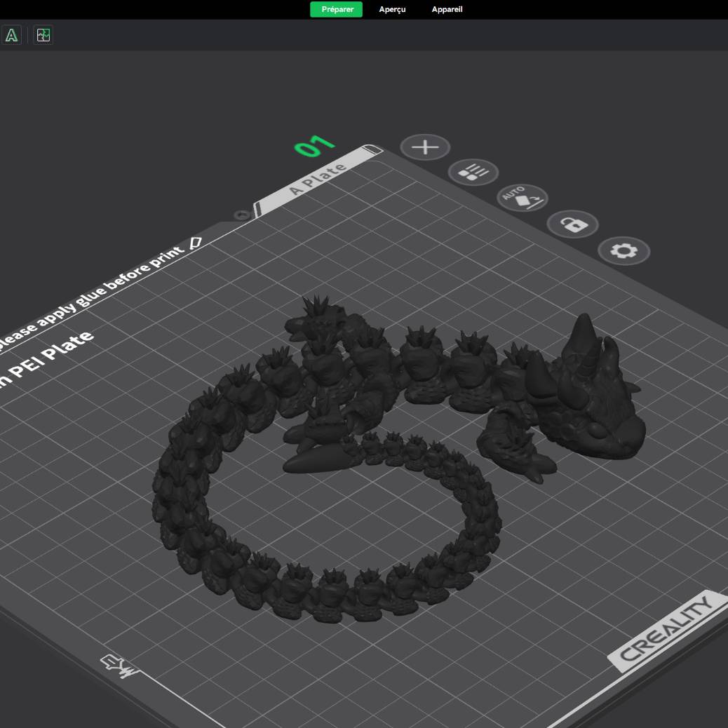Open plate settings gear icon
728x728 pixels.
pos(623,250)
